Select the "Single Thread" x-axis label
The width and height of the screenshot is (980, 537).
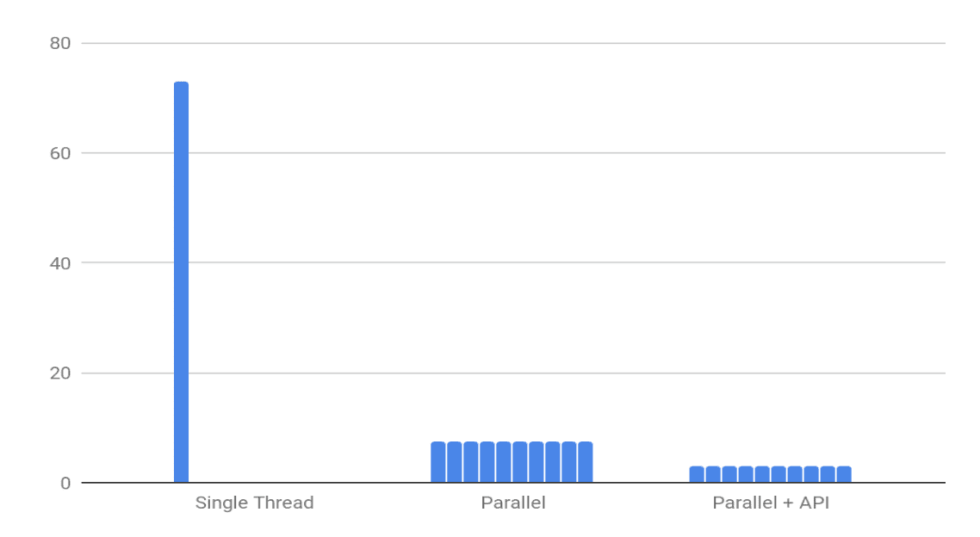(x=254, y=503)
